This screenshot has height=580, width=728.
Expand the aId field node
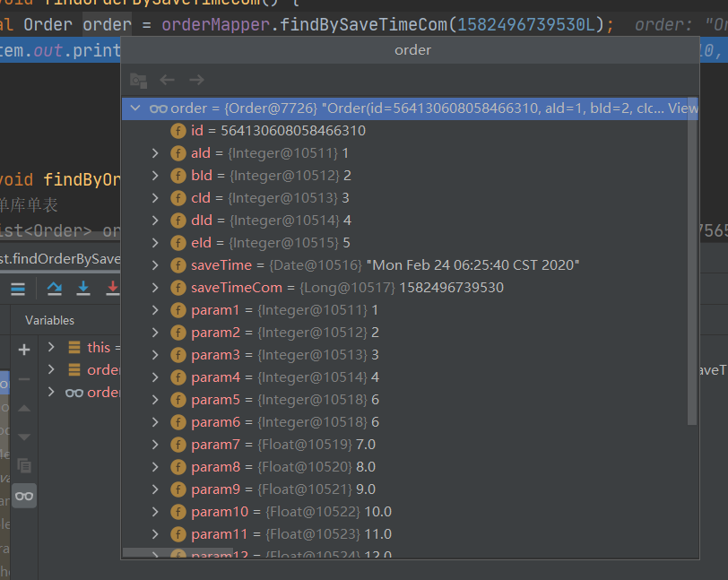(155, 153)
